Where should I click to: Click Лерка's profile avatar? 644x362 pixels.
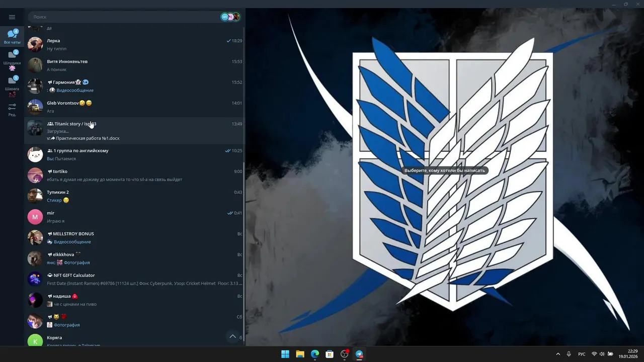(x=35, y=44)
